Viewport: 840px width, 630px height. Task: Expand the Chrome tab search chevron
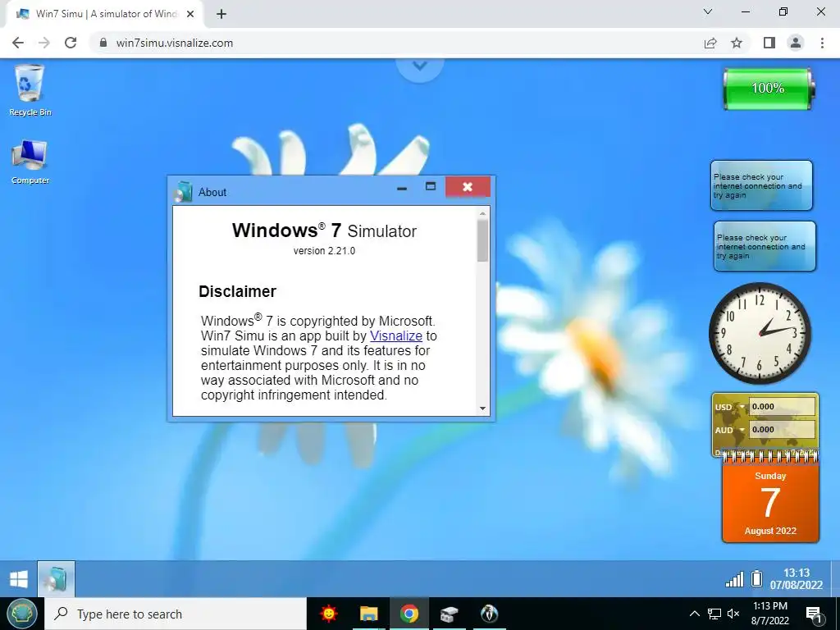coord(708,11)
